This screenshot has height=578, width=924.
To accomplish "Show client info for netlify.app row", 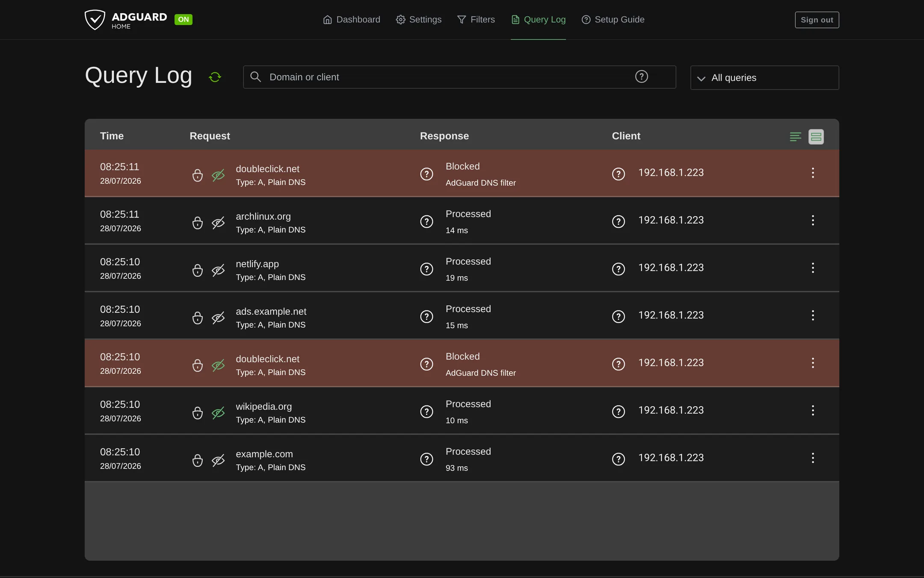I will click(x=618, y=269).
